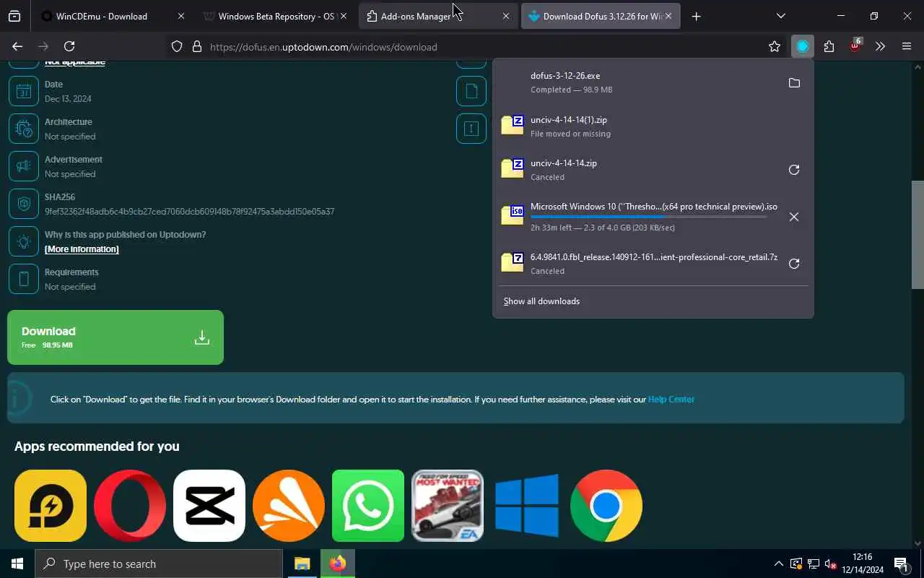The width and height of the screenshot is (924, 578).
Task: Click the tracking protection shield icon
Action: [177, 46]
